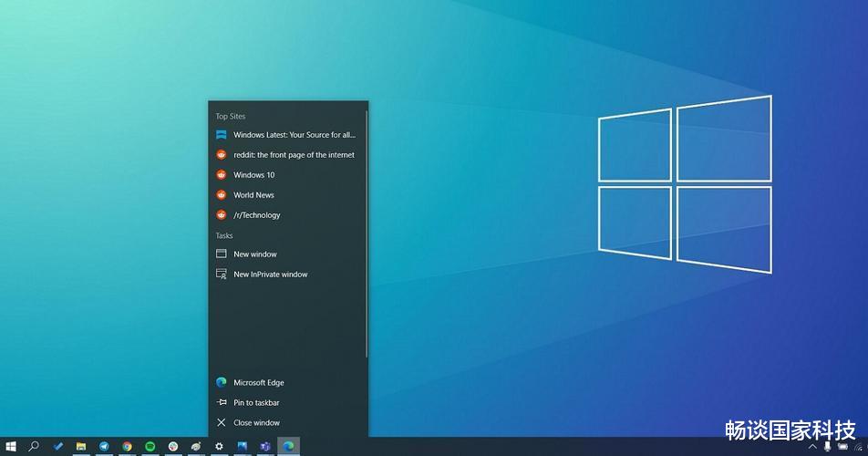Image resolution: width=868 pixels, height=456 pixels.
Task: Open the /r/Technology top site
Action: tap(287, 214)
